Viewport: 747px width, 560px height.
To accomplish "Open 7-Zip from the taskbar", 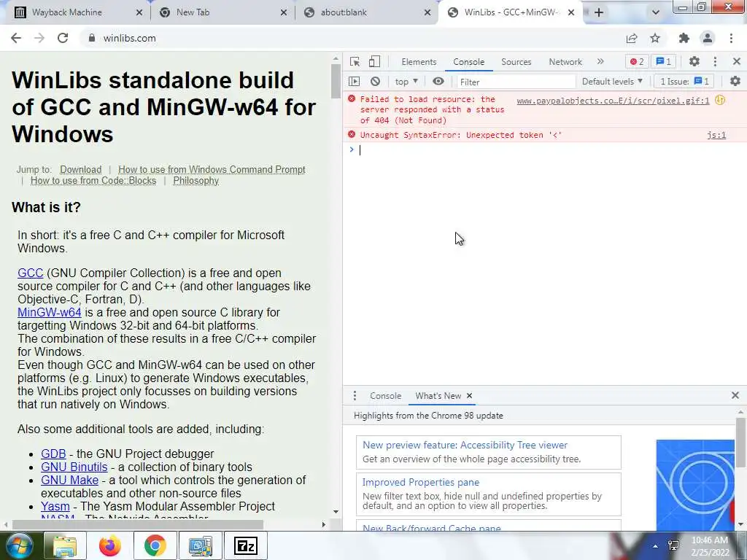I will click(x=246, y=545).
